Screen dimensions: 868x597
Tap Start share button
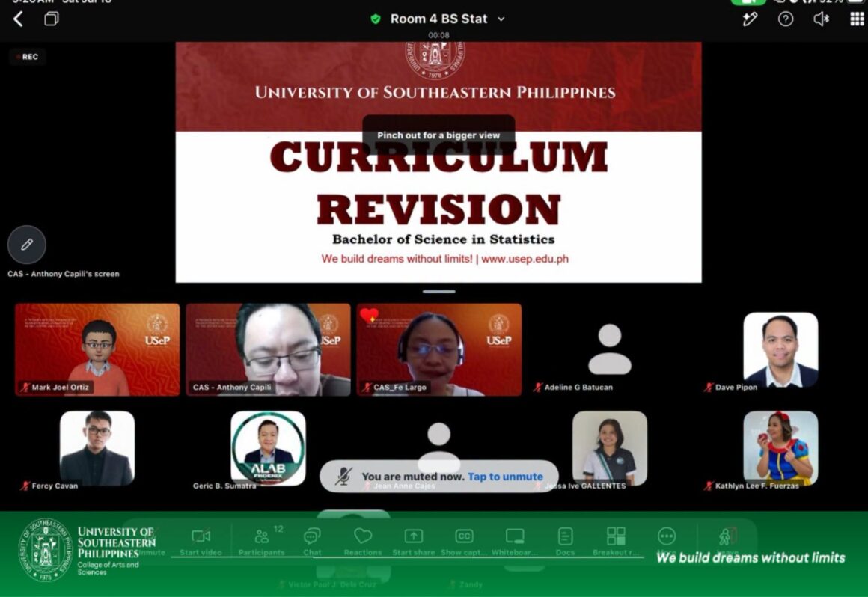414,542
